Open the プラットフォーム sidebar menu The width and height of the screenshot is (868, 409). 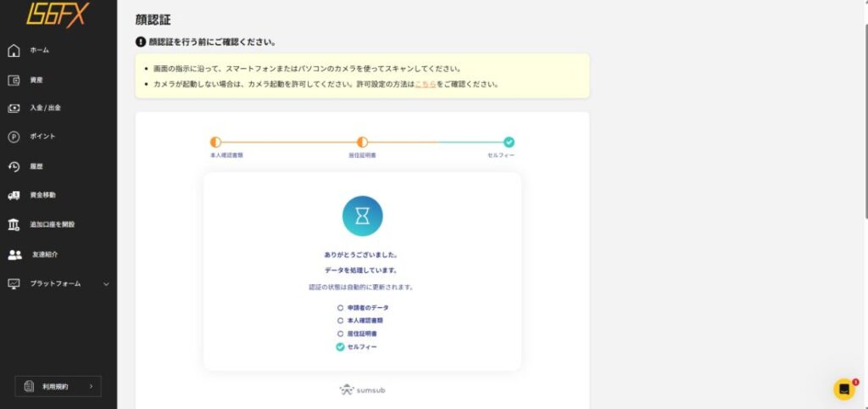[55, 283]
